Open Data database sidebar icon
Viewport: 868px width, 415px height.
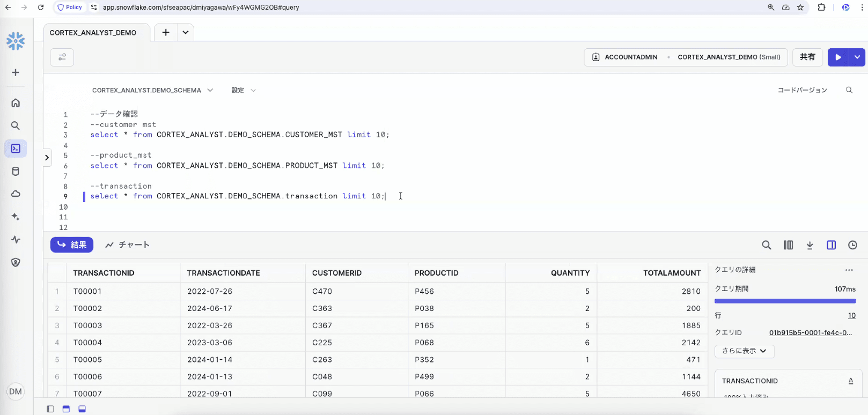click(16, 172)
